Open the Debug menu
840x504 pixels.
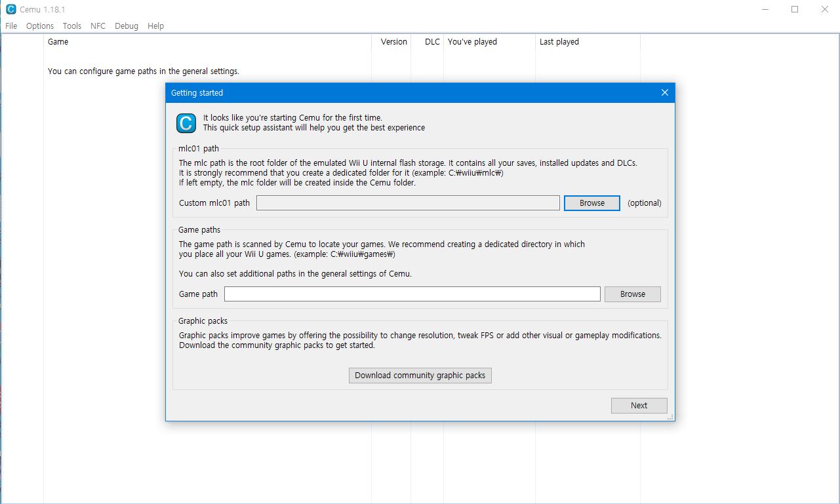click(x=127, y=26)
